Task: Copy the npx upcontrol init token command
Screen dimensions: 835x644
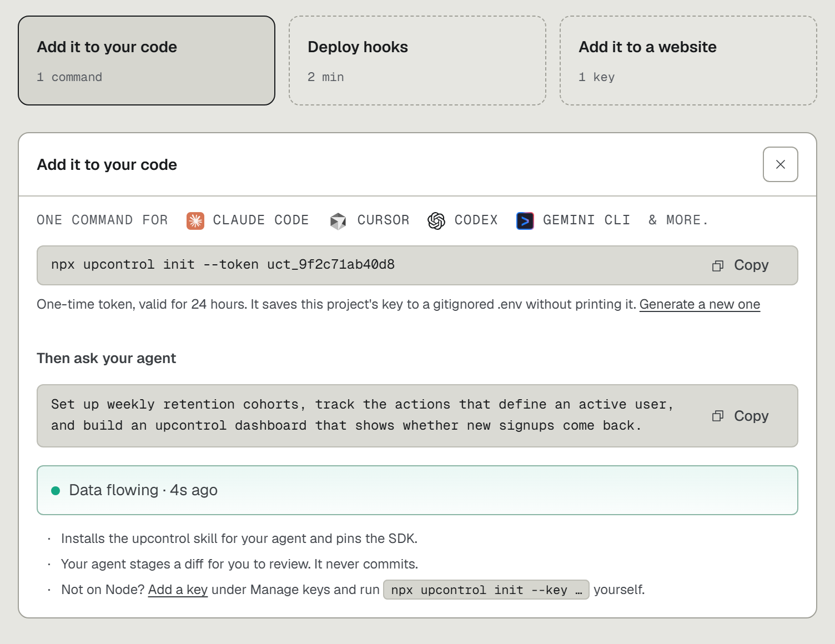Action: (741, 265)
